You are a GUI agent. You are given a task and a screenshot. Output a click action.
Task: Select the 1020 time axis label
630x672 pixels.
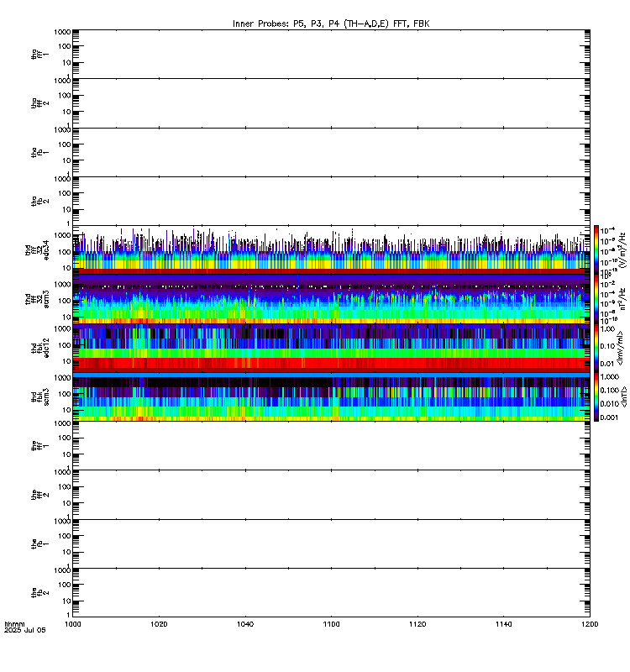[x=159, y=624]
